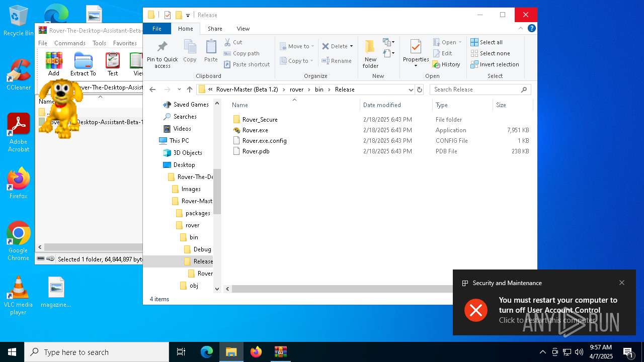The width and height of the screenshot is (644, 362).
Task: Click Copy path in Clipboard group
Action: (x=242, y=53)
